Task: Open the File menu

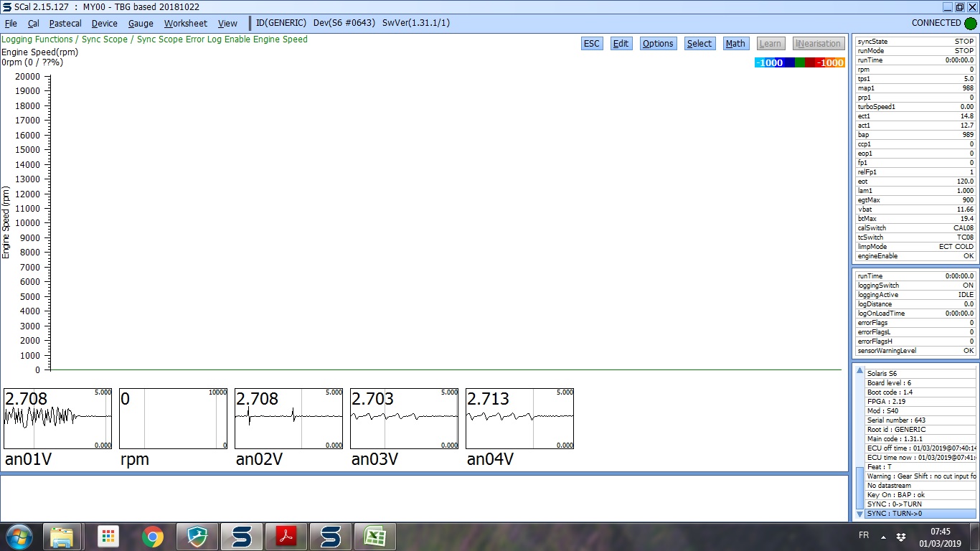Action: (x=11, y=24)
